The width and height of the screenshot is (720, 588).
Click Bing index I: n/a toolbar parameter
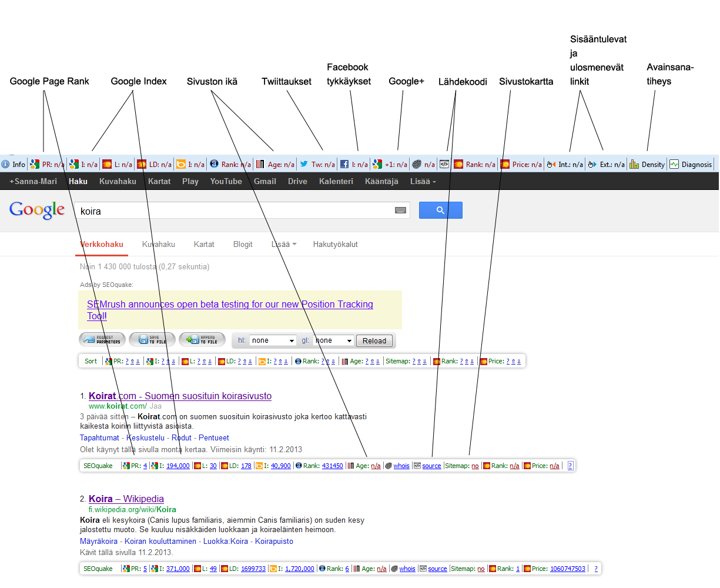pyautogui.click(x=191, y=165)
